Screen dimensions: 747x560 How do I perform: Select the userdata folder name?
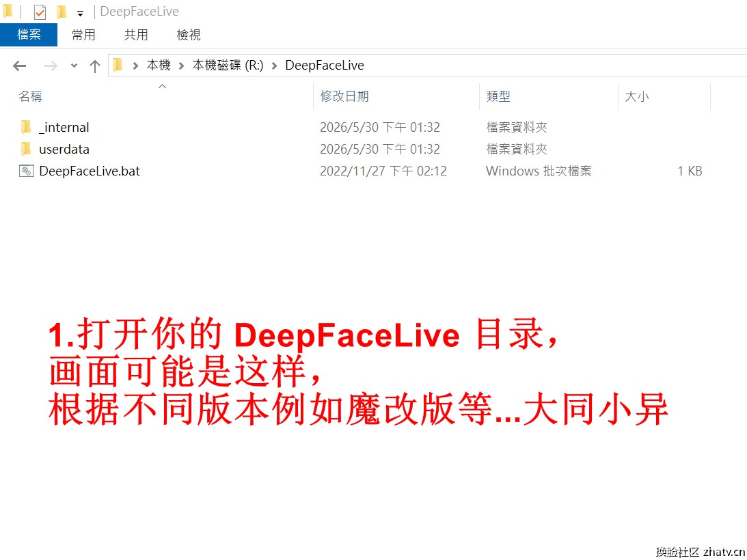pos(64,150)
